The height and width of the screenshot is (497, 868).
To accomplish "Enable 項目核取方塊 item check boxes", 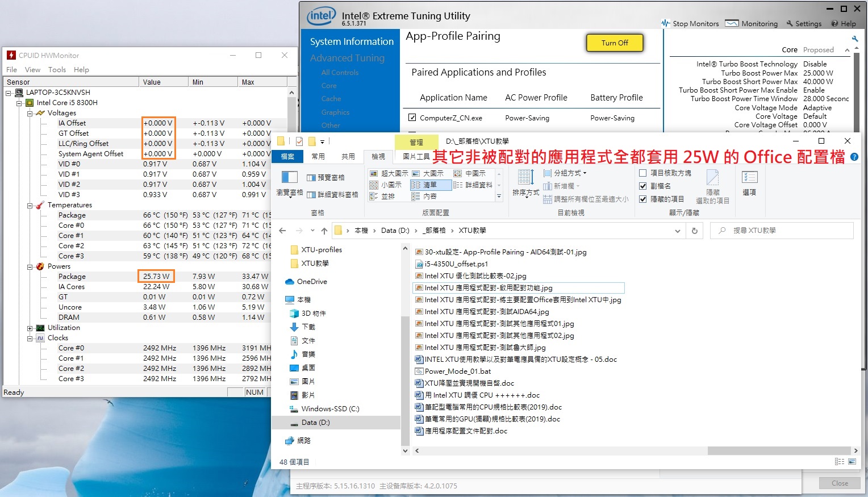I will [x=643, y=173].
